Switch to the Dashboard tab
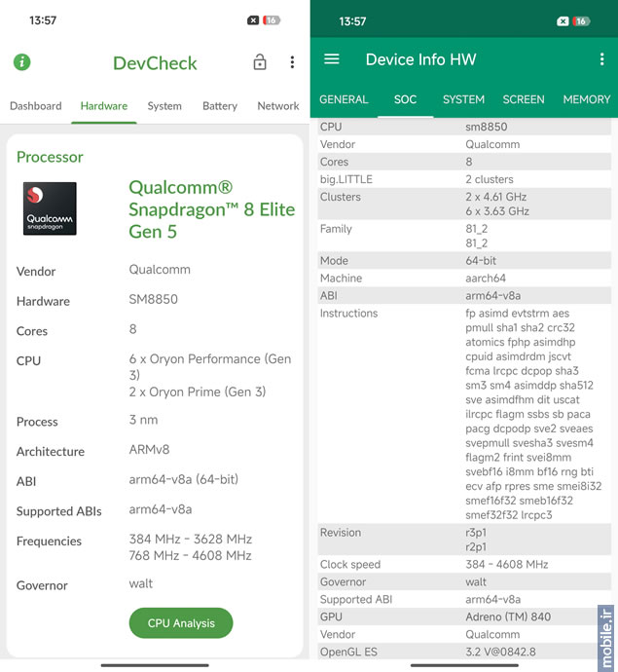Image resolution: width=618 pixels, height=672 pixels. 35,106
